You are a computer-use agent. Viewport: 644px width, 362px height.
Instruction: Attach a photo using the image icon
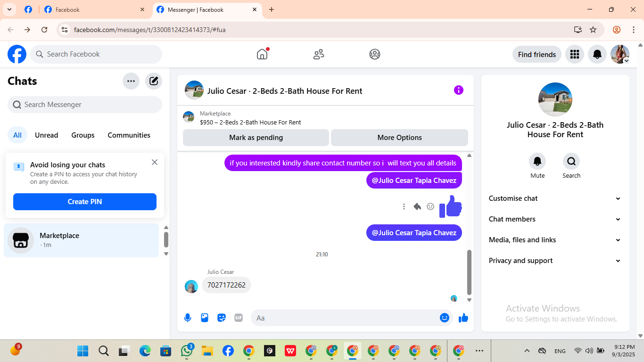(x=205, y=318)
